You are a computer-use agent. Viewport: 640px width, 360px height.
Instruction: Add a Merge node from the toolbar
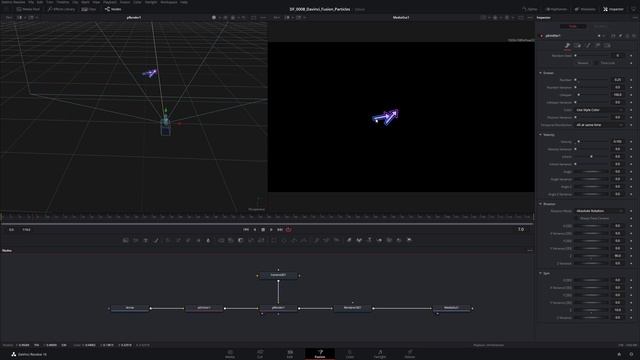pos(221,240)
